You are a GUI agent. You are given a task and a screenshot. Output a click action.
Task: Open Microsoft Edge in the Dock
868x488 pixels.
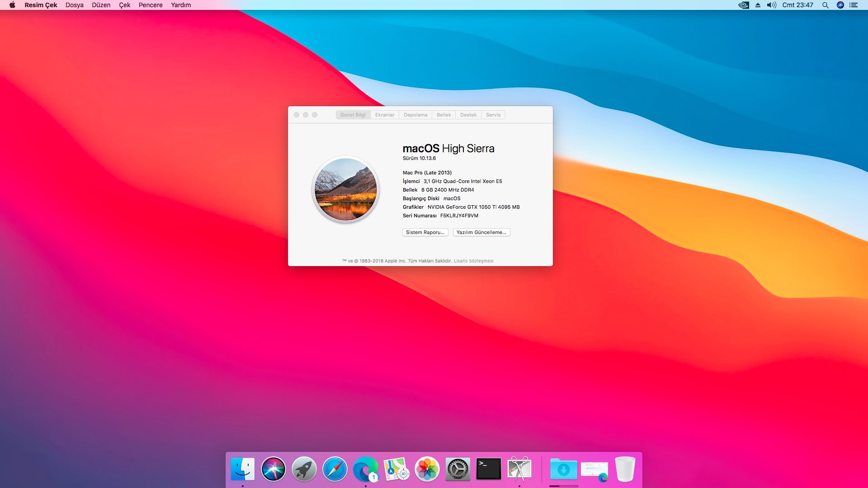[x=365, y=469]
